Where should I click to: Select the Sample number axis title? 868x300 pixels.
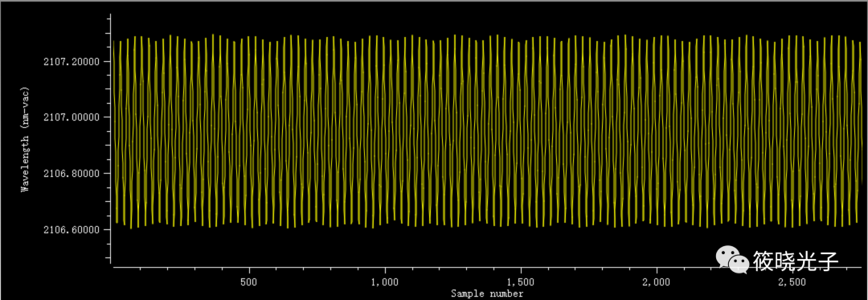pyautogui.click(x=486, y=294)
